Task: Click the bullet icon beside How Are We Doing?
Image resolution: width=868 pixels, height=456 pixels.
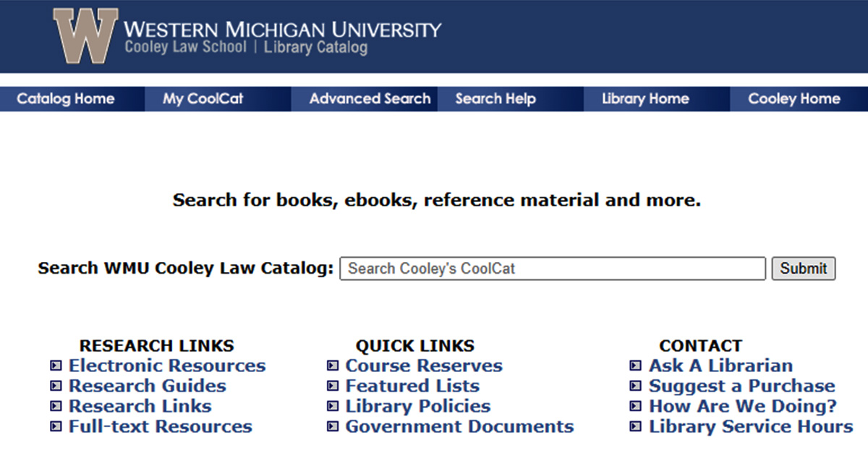Action: (636, 407)
